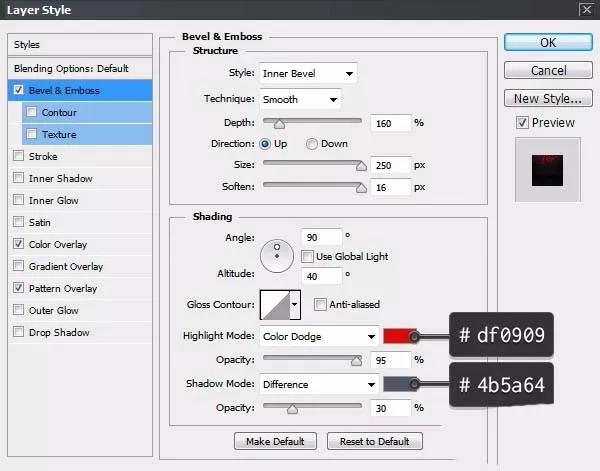The width and height of the screenshot is (600, 471).
Task: Confirm with the OK button
Action: (548, 42)
